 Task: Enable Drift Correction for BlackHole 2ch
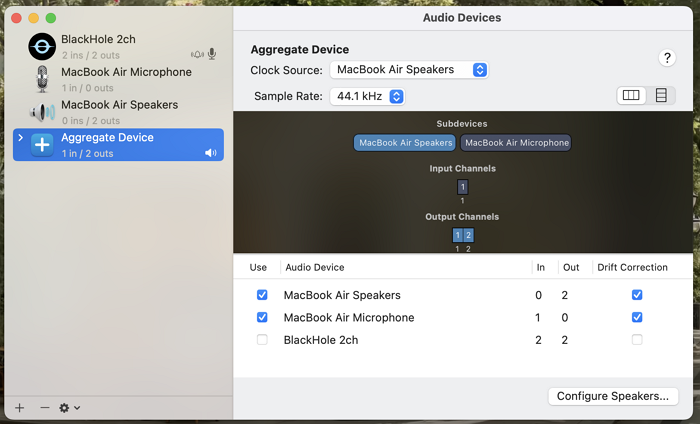click(637, 340)
